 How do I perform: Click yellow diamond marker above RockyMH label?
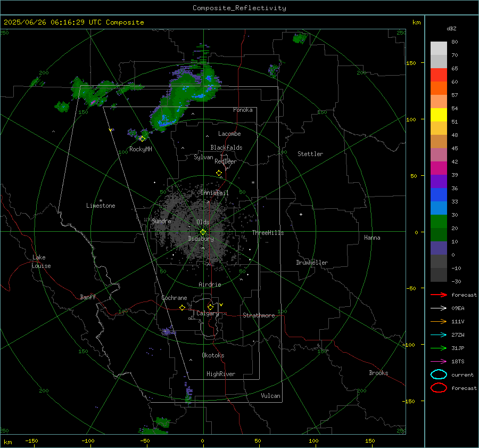click(142, 139)
